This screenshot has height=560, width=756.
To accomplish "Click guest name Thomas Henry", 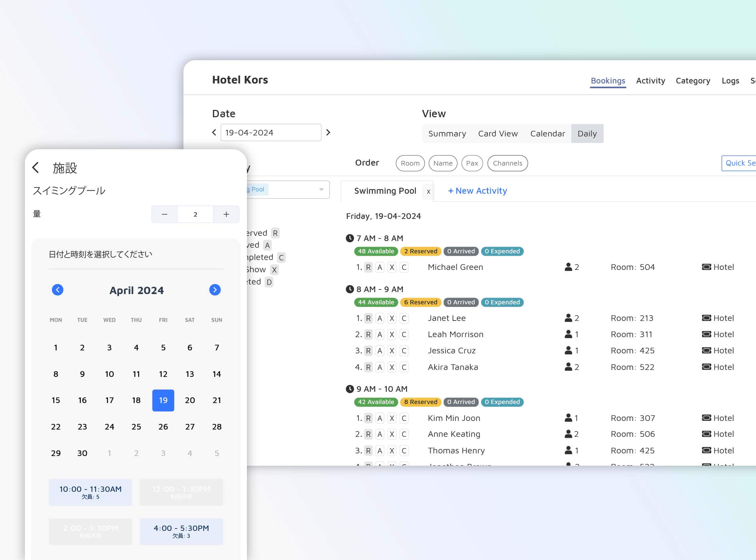I will click(456, 450).
